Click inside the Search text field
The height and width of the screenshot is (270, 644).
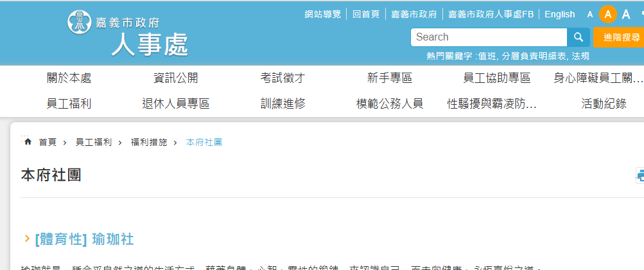click(488, 37)
